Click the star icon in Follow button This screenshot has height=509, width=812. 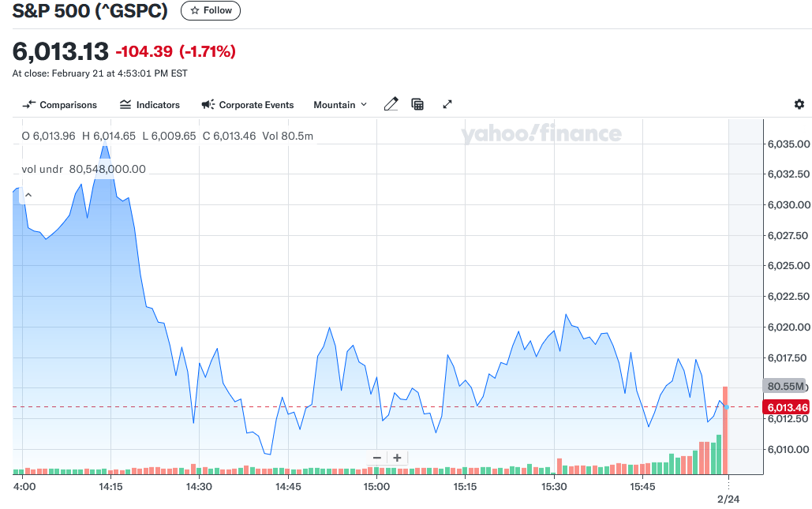195,10
